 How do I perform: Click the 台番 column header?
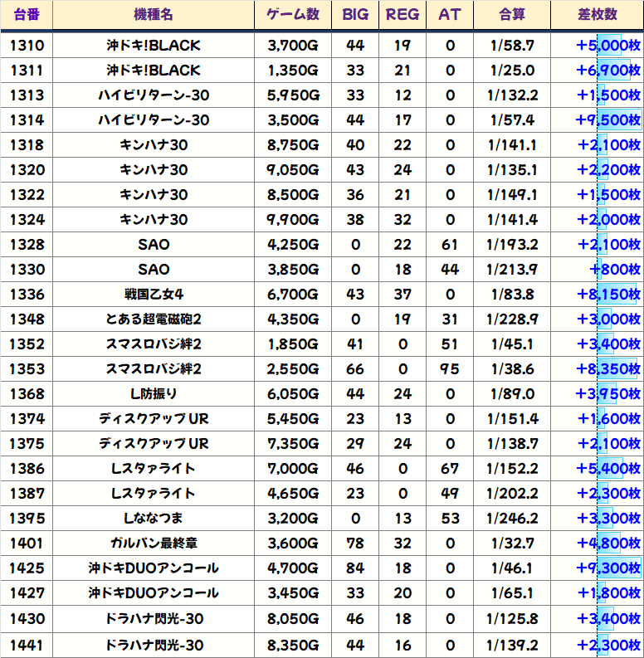point(27,15)
